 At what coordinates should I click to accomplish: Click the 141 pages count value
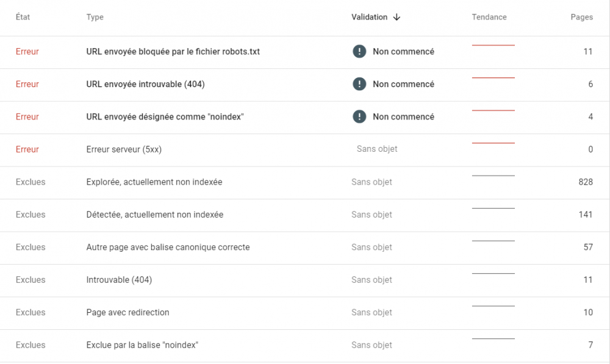click(x=585, y=215)
